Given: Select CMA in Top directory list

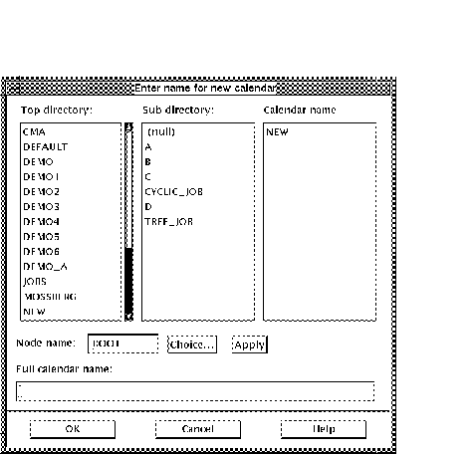Looking at the screenshot, I should pos(34,132).
